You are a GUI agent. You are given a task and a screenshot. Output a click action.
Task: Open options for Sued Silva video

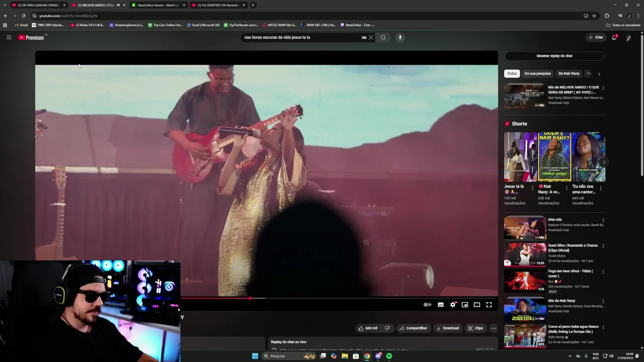click(x=603, y=246)
